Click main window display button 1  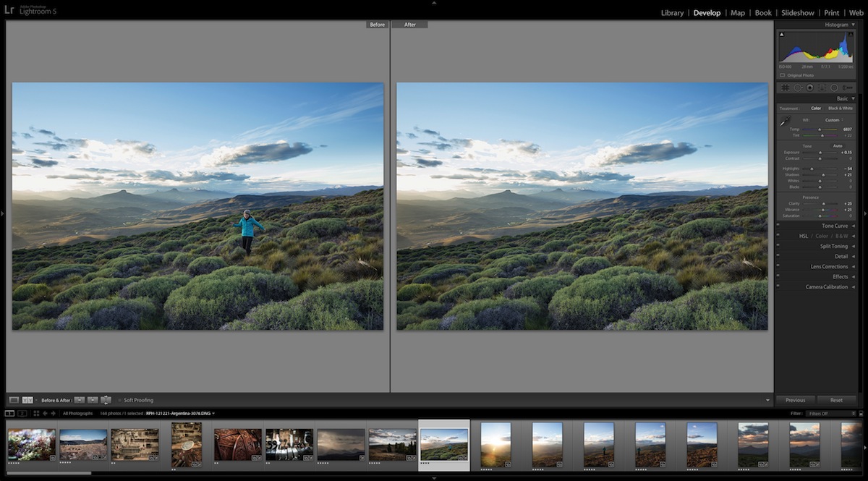[x=9, y=414]
